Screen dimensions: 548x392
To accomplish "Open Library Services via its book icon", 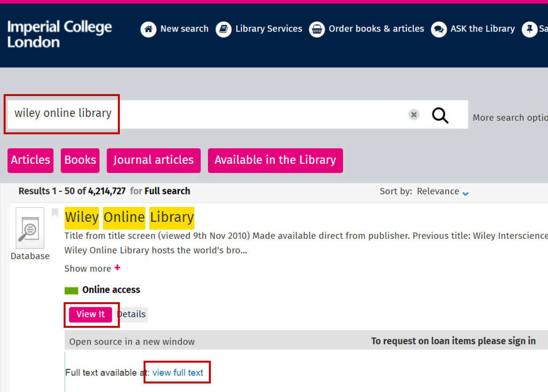I will click(223, 29).
